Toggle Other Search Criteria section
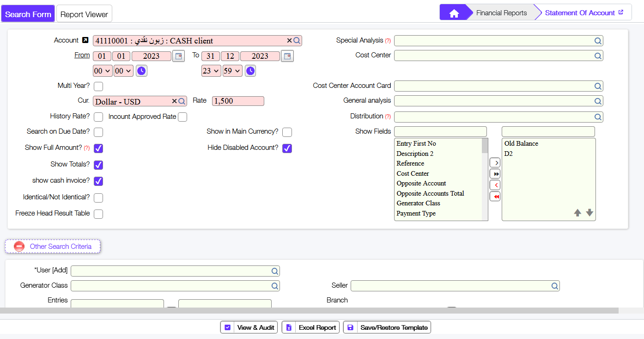644x339 pixels. [x=53, y=247]
